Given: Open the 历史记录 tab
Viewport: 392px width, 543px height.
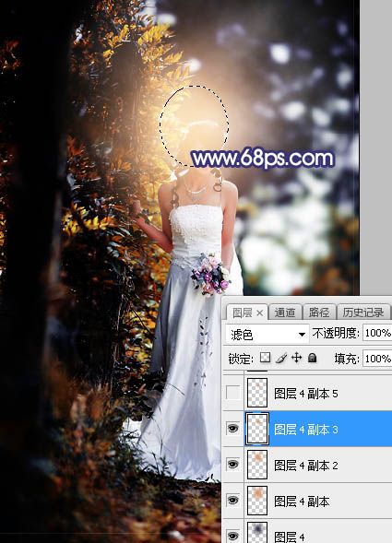Looking at the screenshot, I should coord(363,313).
